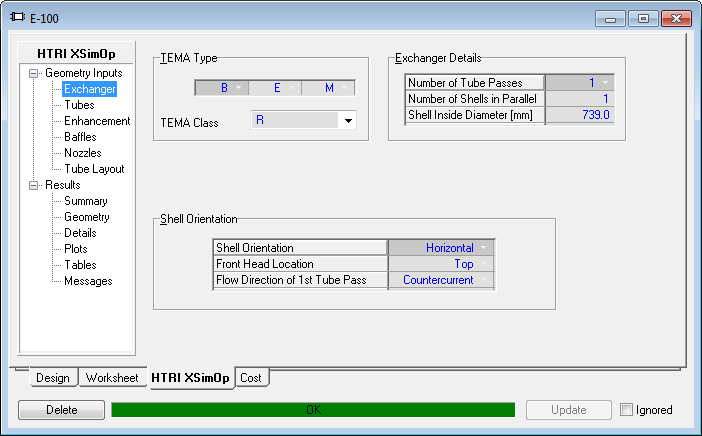Click the Geometry Inputs tree label
This screenshot has height=436, width=702.
(84, 73)
